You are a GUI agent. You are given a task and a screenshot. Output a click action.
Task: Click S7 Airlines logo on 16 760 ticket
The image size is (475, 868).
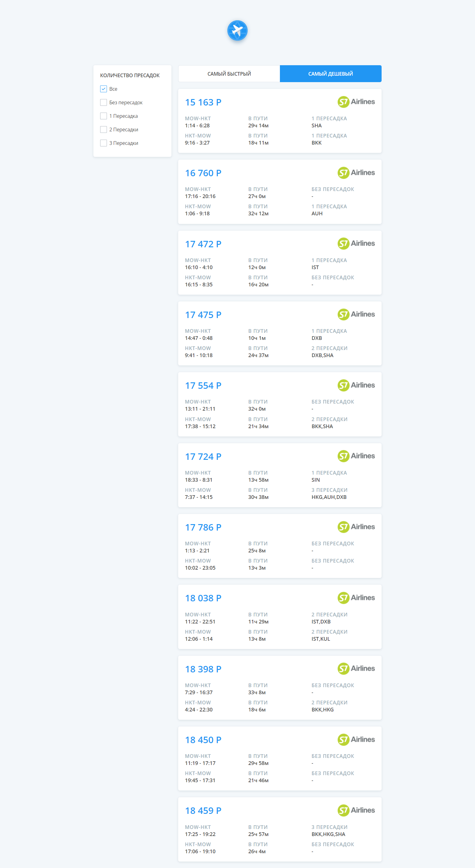point(356,173)
